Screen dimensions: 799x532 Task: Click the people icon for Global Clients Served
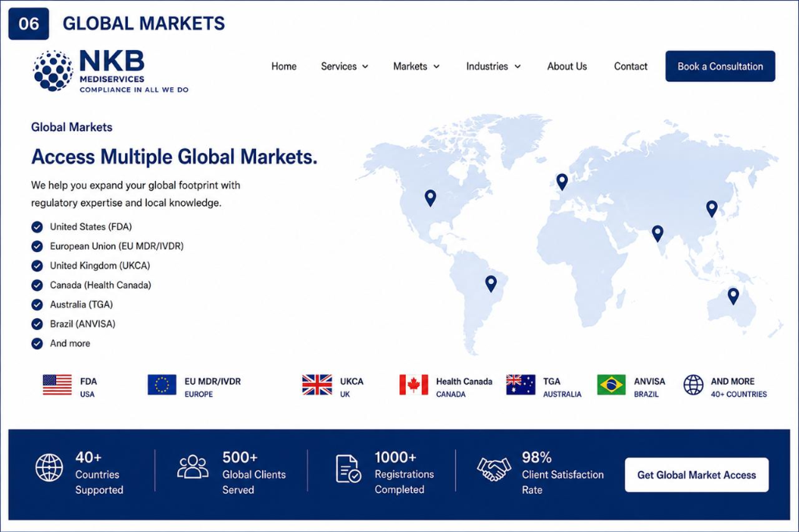pyautogui.click(x=193, y=466)
